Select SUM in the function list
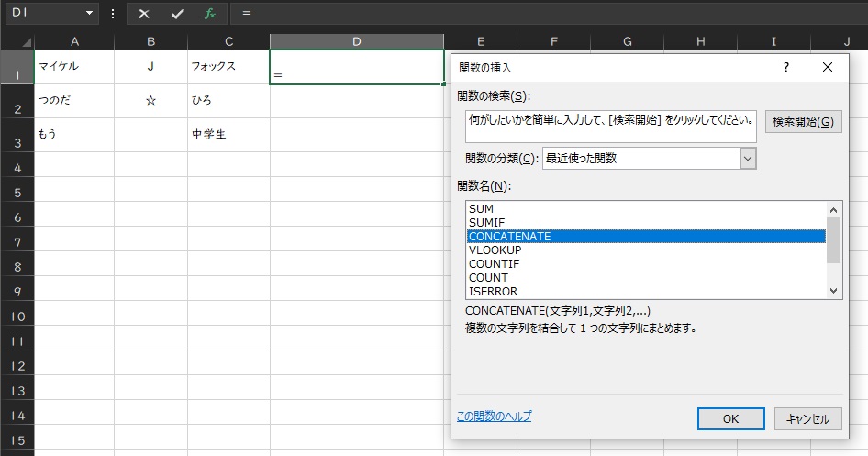 [x=646, y=208]
